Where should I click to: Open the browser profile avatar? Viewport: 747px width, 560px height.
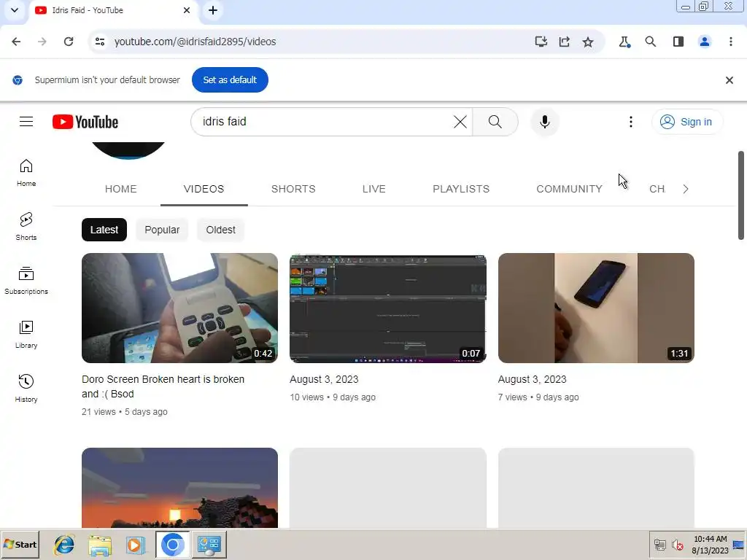pos(705,42)
